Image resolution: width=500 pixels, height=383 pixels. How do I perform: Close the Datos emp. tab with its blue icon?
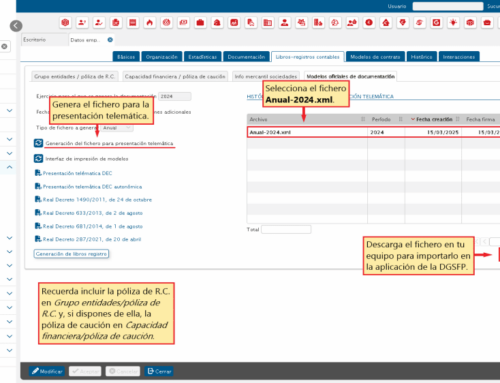110,40
